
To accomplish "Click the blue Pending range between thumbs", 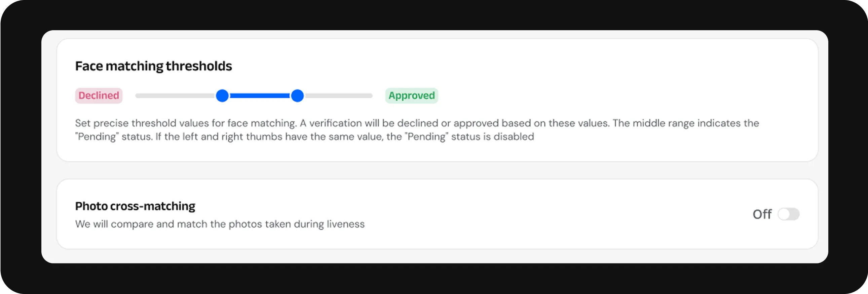I will click(260, 96).
